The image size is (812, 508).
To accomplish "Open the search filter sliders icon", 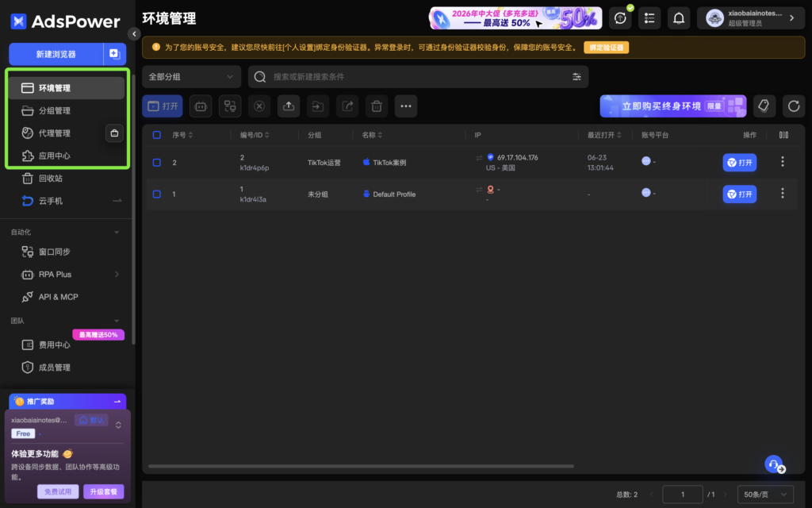I will click(x=576, y=77).
